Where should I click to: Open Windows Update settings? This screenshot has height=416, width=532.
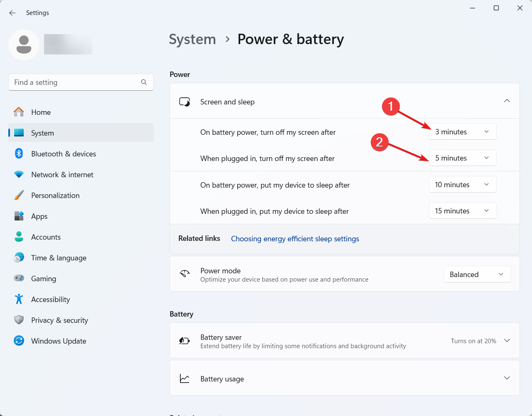(x=81, y=341)
